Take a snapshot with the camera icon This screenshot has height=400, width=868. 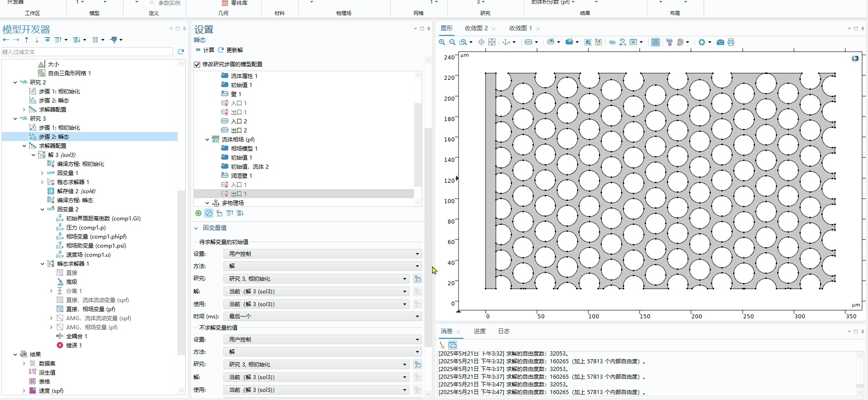(720, 42)
